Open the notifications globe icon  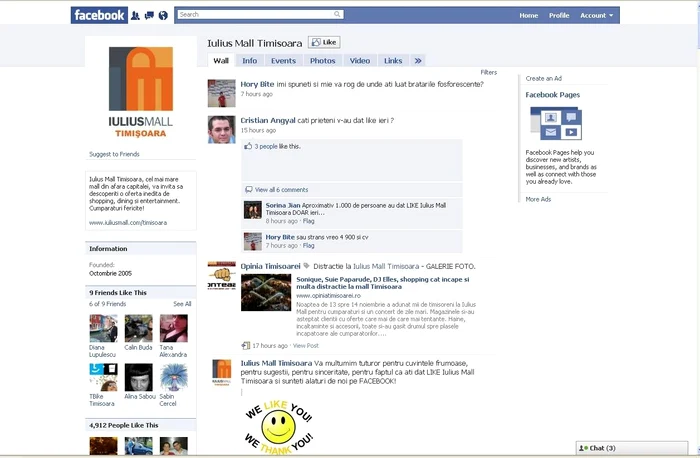(163, 16)
